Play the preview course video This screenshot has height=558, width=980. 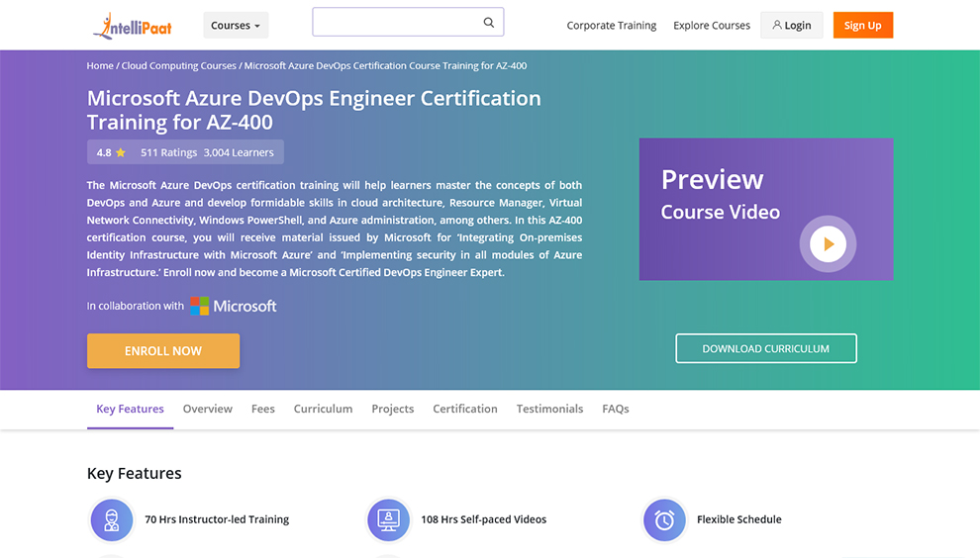(x=829, y=243)
